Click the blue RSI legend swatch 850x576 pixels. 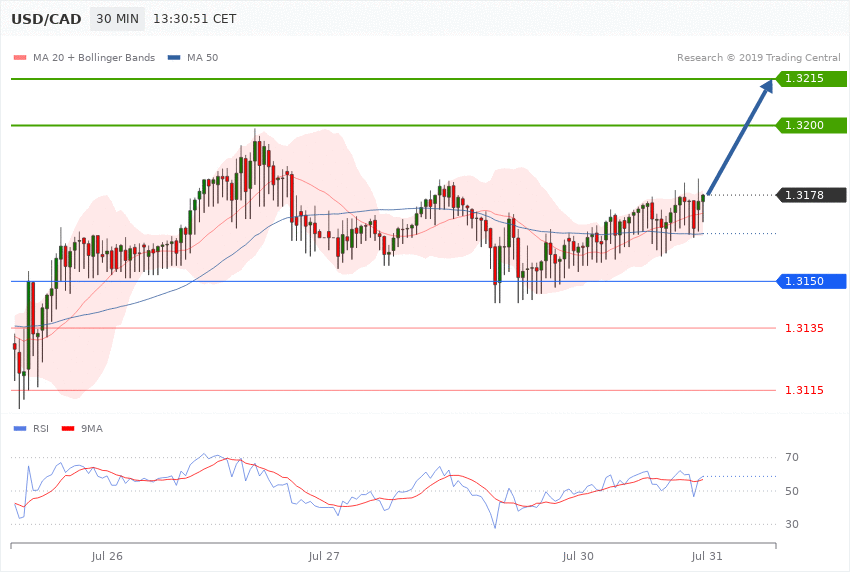[x=20, y=429]
